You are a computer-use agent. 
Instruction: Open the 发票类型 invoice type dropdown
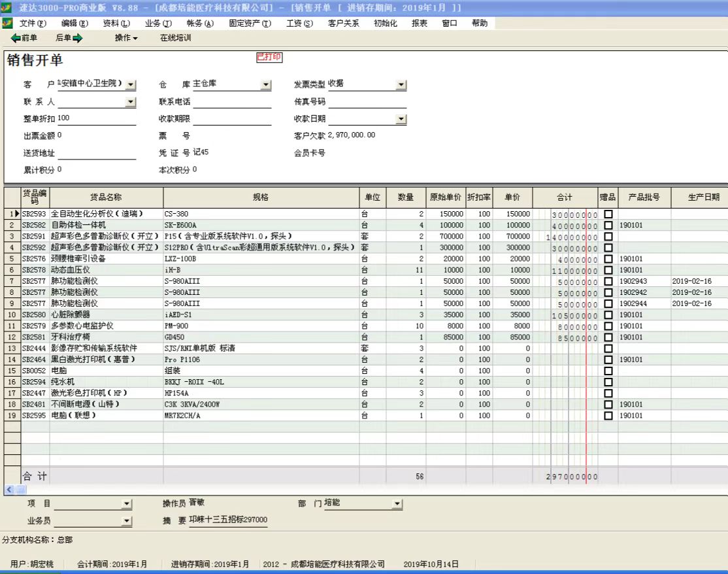coord(401,85)
